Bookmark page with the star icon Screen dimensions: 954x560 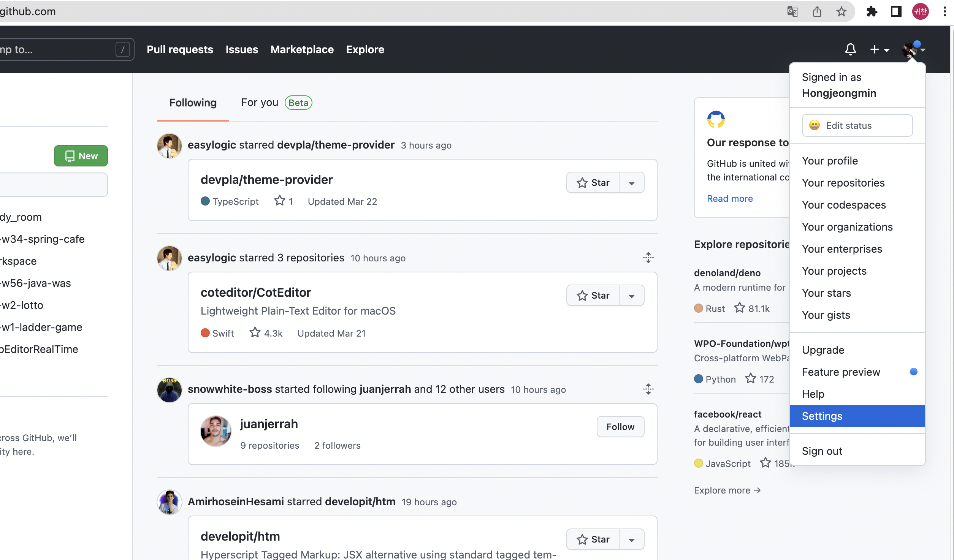point(841,12)
